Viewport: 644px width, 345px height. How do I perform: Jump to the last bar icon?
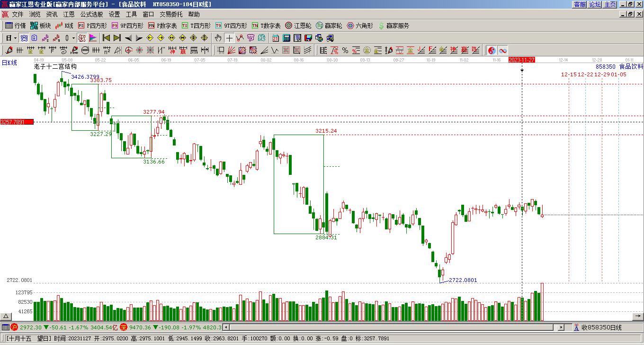pos(116,38)
